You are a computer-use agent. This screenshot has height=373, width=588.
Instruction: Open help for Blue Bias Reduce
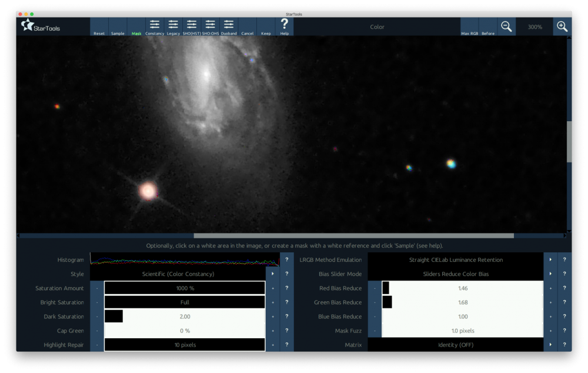click(564, 317)
